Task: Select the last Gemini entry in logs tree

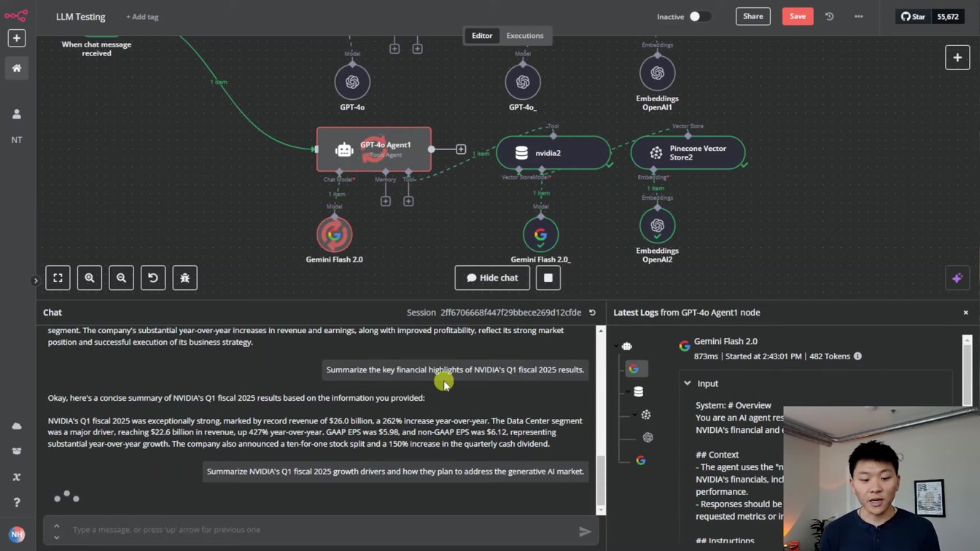Action: (640, 461)
